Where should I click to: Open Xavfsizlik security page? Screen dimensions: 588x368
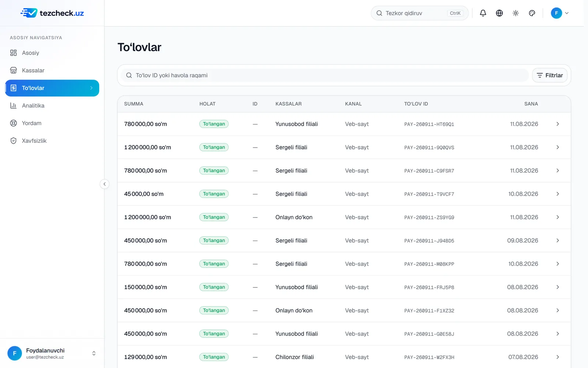[x=52, y=141]
